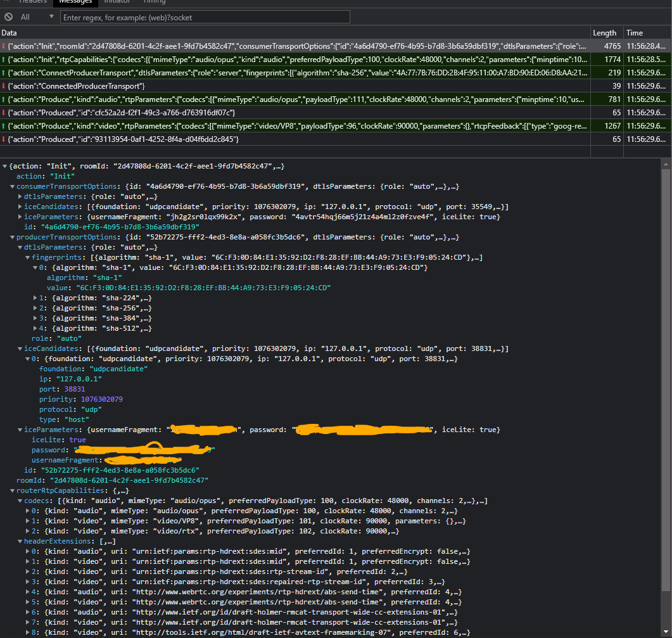
Task: Click green arrow icon on first Init message
Action: (4, 46)
